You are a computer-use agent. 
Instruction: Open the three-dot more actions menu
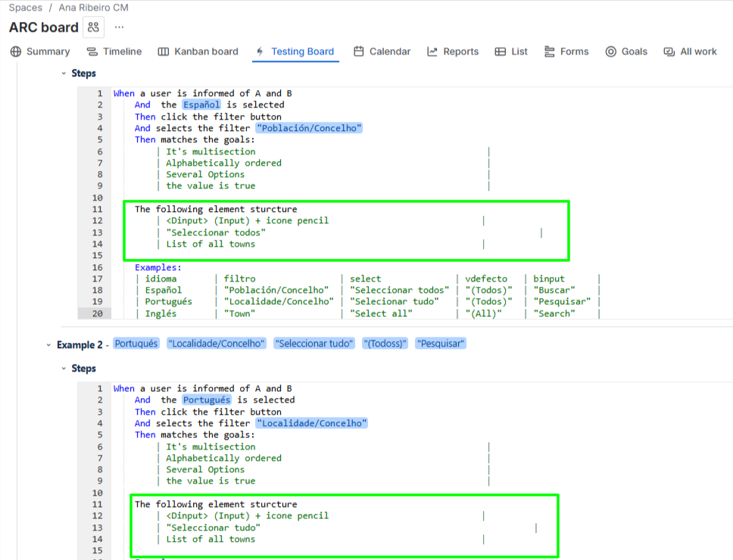coord(119,27)
